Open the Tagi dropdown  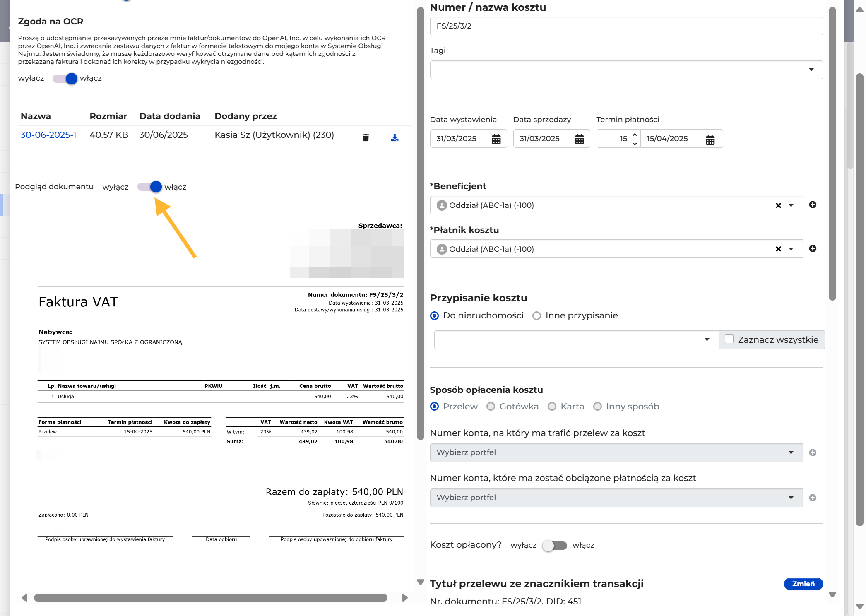[x=626, y=70]
